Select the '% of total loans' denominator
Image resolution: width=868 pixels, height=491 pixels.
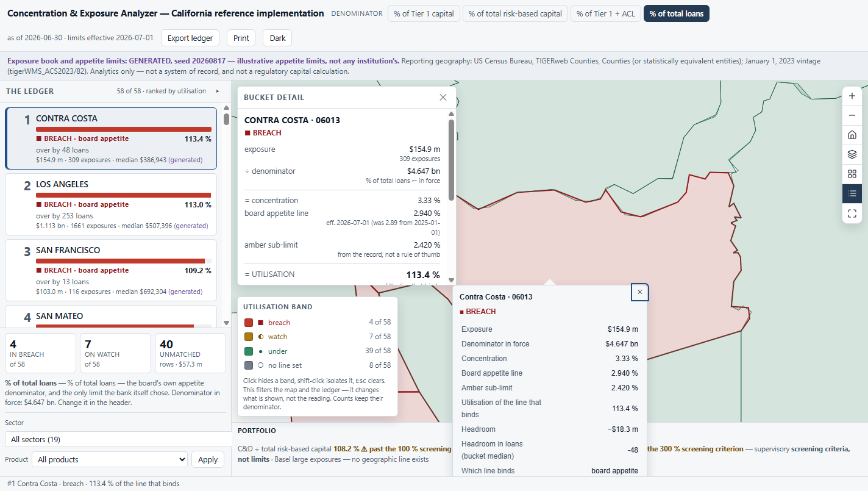(x=676, y=13)
